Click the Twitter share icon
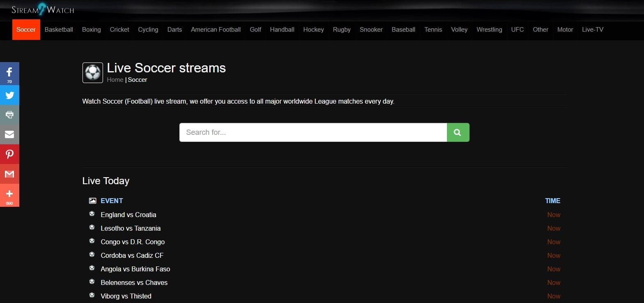Image resolution: width=644 pixels, height=303 pixels. pos(9,95)
